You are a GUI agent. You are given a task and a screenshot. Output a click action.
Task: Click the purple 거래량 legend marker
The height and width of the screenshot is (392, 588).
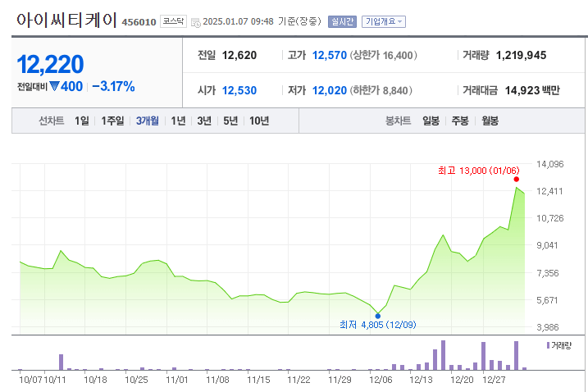(548, 345)
